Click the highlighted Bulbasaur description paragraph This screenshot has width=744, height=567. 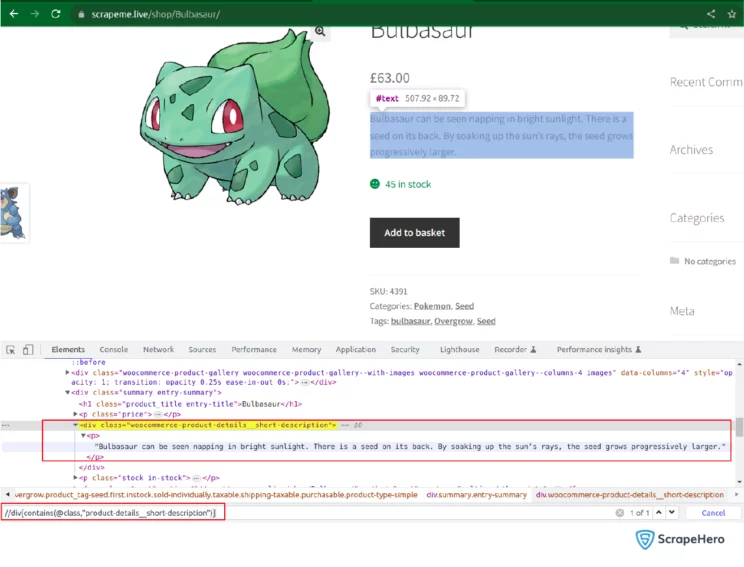502,135
